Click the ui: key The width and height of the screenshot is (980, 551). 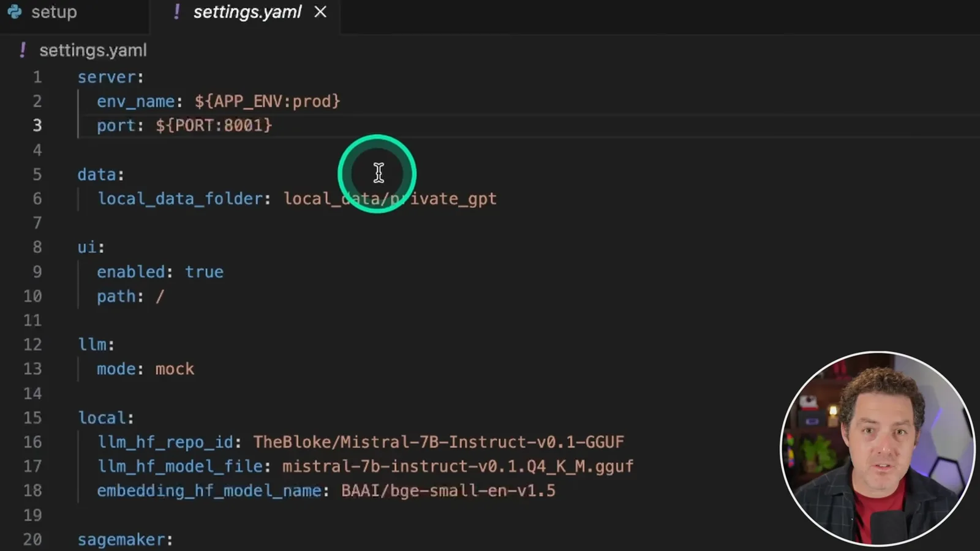tap(91, 247)
